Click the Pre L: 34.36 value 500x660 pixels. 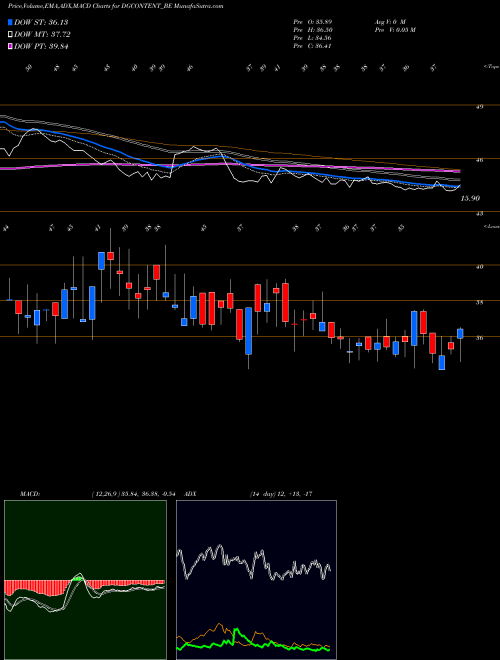[315, 38]
